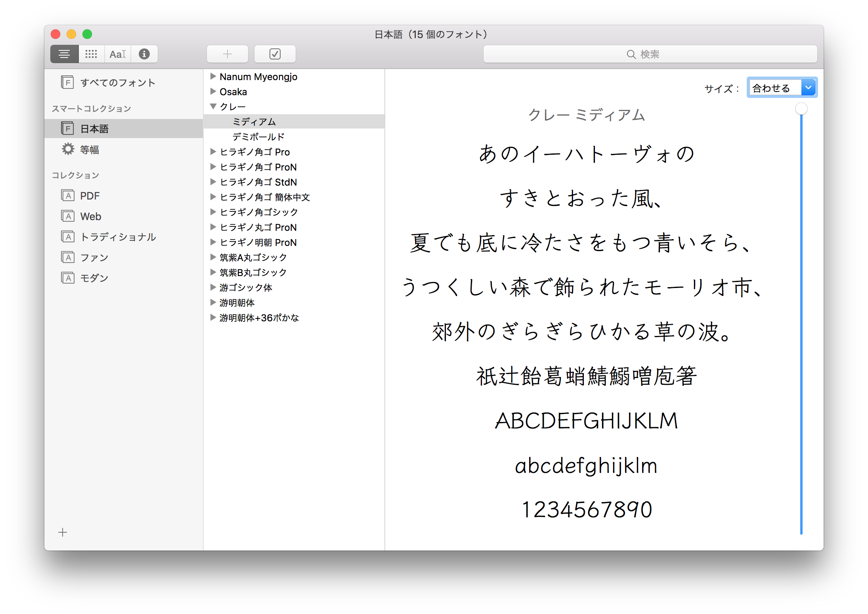Click the 日本語 collection icon
This screenshot has height=614, width=868.
67,129
